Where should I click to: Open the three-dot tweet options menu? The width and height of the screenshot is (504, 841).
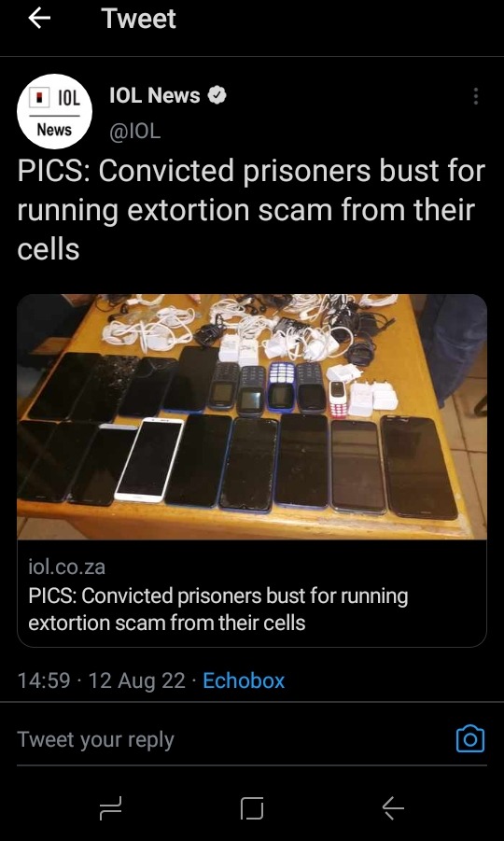[x=475, y=96]
